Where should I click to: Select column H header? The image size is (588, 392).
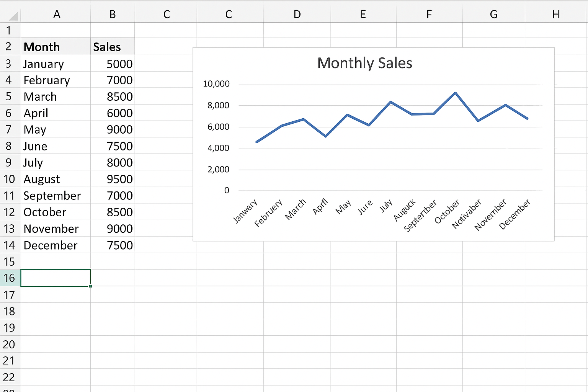click(x=556, y=15)
